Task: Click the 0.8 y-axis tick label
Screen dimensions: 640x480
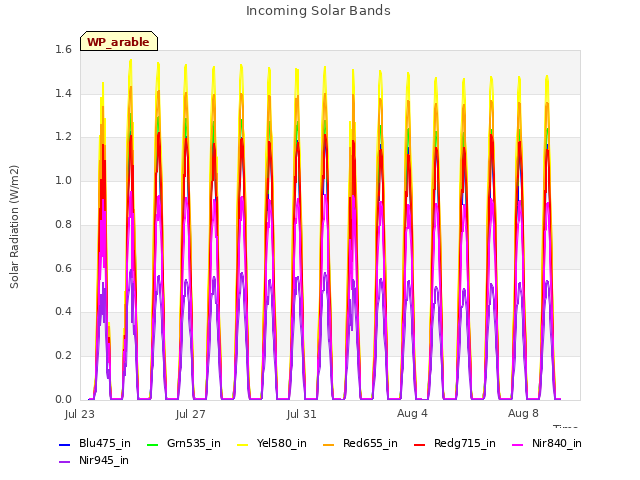Action: tap(63, 224)
